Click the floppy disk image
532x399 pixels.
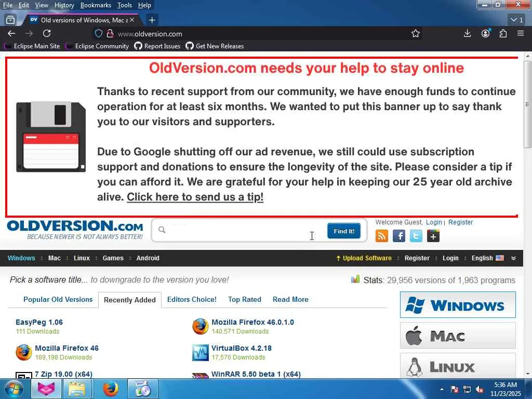(51, 137)
